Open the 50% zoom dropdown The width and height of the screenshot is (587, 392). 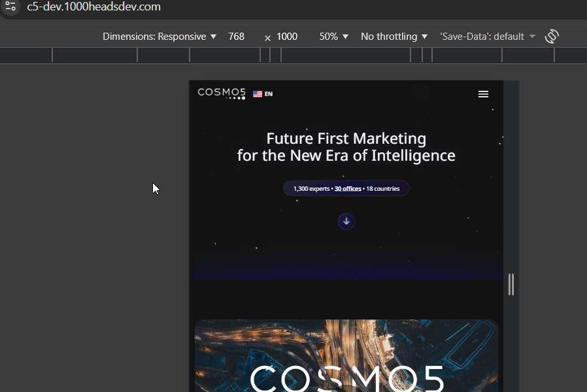pyautogui.click(x=333, y=37)
